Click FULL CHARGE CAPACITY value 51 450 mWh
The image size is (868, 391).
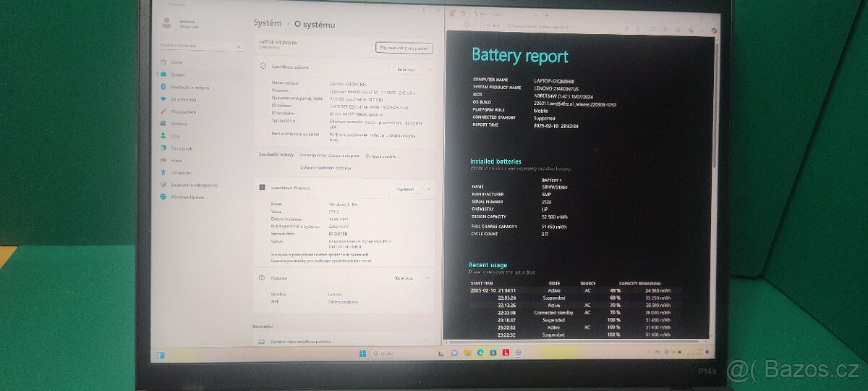[x=555, y=227]
